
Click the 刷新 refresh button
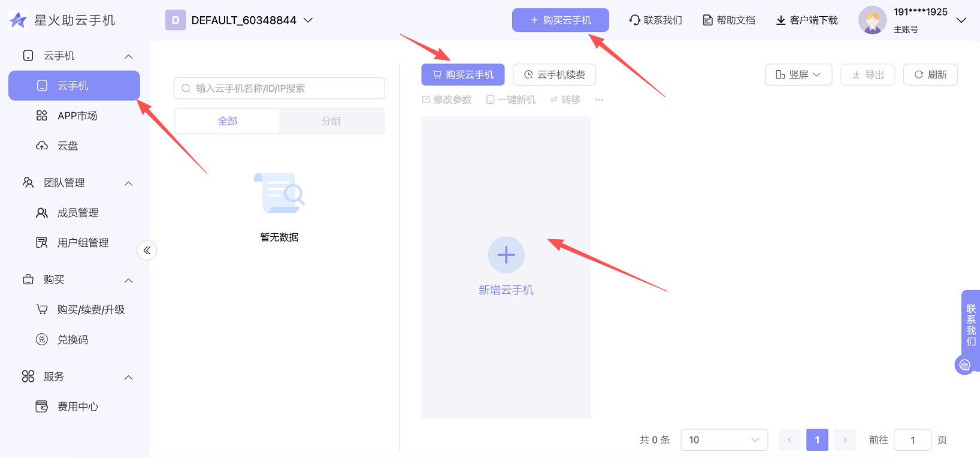tap(930, 75)
